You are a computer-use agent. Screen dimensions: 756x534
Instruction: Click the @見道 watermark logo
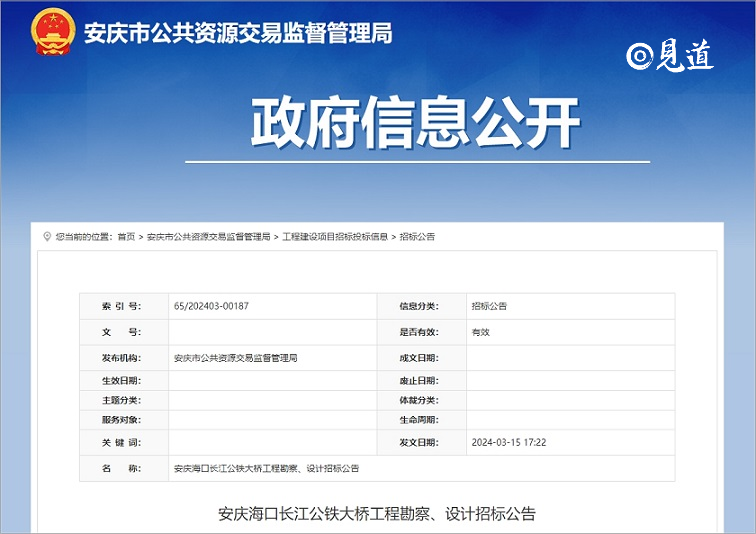[670, 57]
